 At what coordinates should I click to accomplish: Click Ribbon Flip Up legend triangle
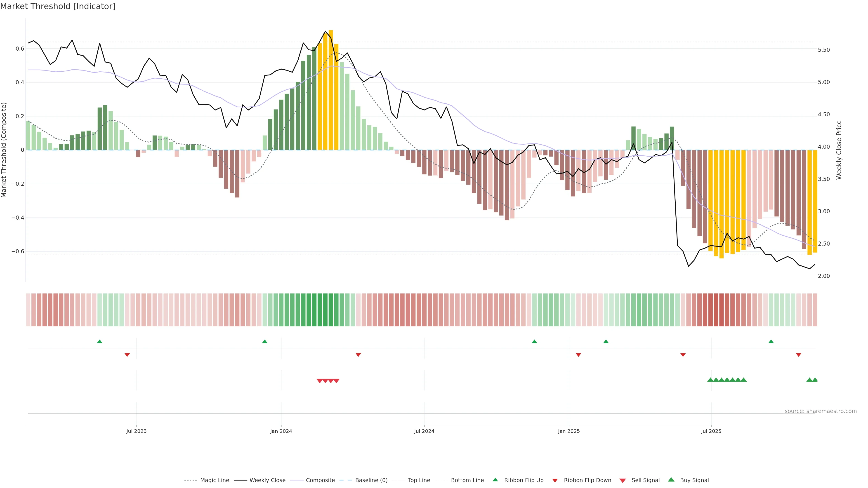pyautogui.click(x=495, y=480)
